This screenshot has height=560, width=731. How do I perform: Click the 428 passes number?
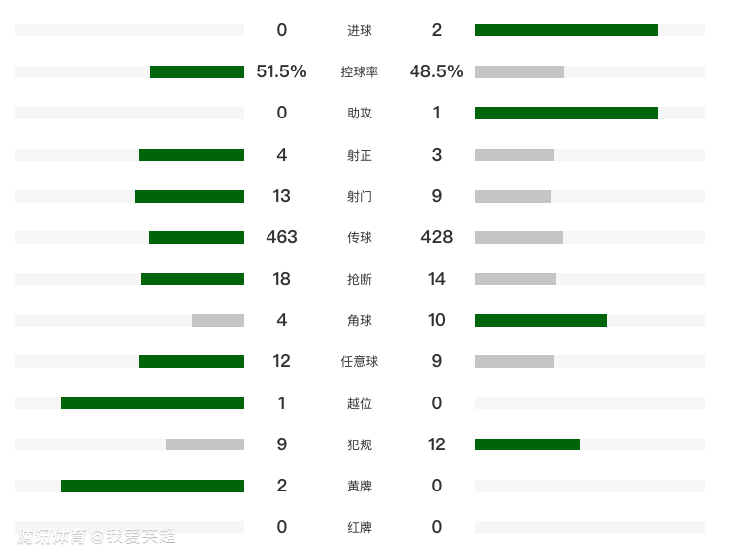point(436,237)
